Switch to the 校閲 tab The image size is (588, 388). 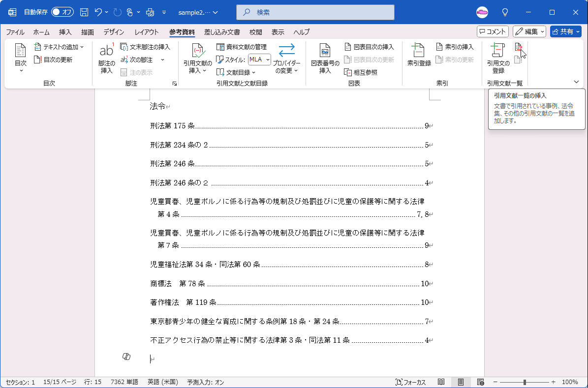(x=256, y=32)
